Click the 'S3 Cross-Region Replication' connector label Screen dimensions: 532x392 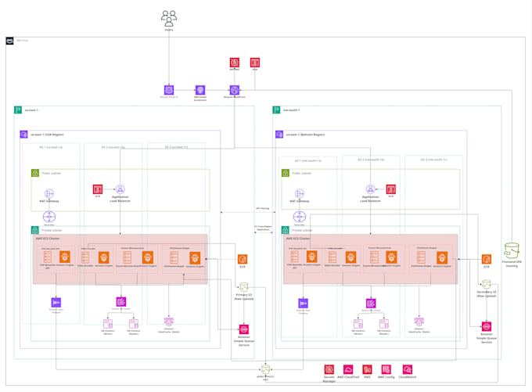click(x=263, y=228)
